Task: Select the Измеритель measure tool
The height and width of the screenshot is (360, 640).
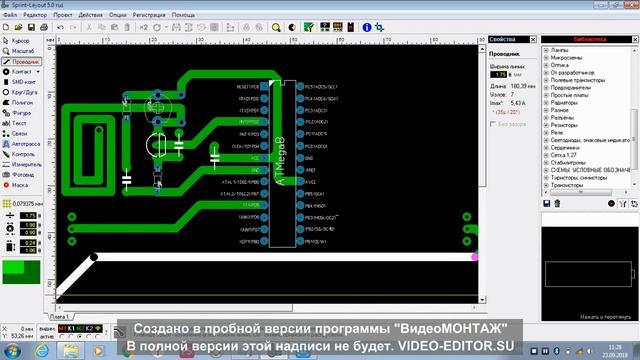Action: [21, 164]
